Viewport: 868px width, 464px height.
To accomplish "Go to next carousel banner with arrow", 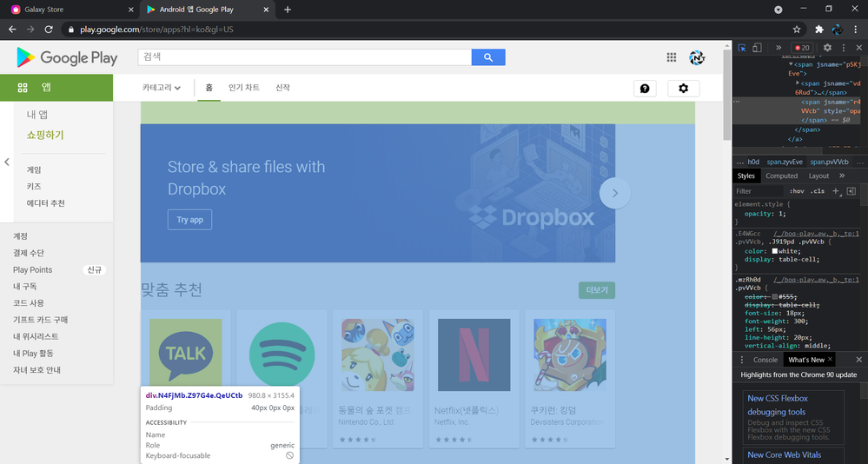I will point(614,193).
